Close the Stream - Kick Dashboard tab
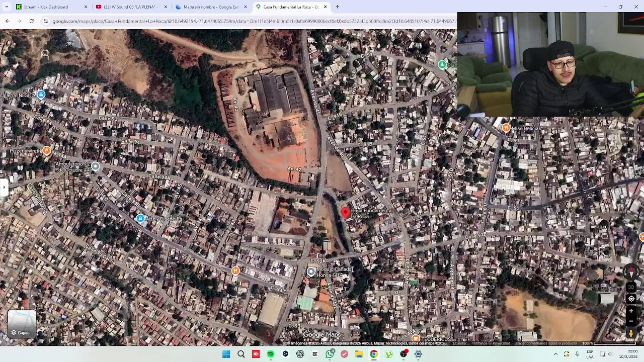This screenshot has width=644, height=362. click(x=86, y=7)
